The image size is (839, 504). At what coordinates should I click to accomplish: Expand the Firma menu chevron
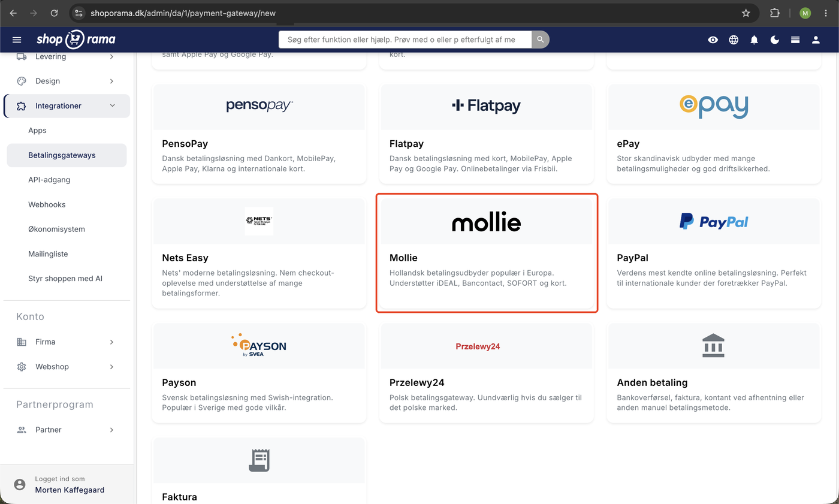point(112,342)
